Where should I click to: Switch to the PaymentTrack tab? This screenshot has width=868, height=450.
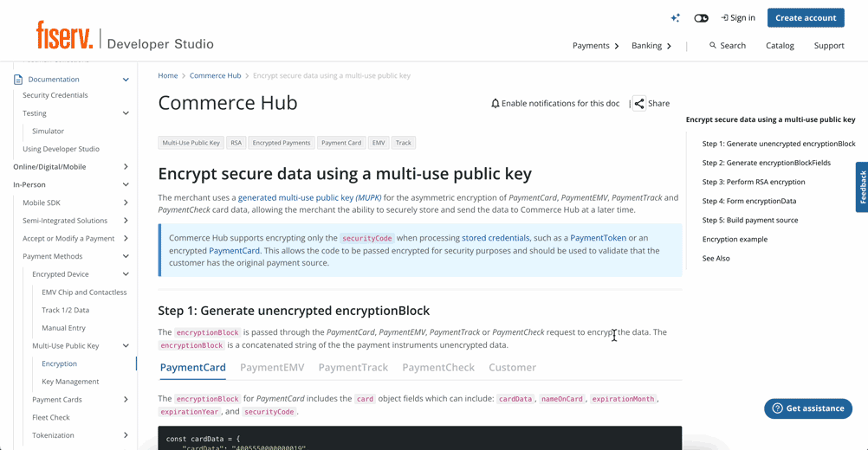click(353, 368)
